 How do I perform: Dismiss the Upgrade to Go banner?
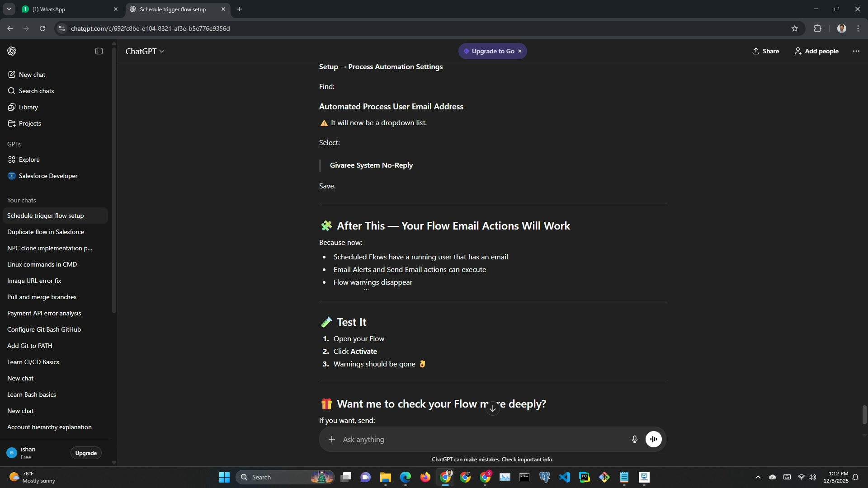click(520, 52)
